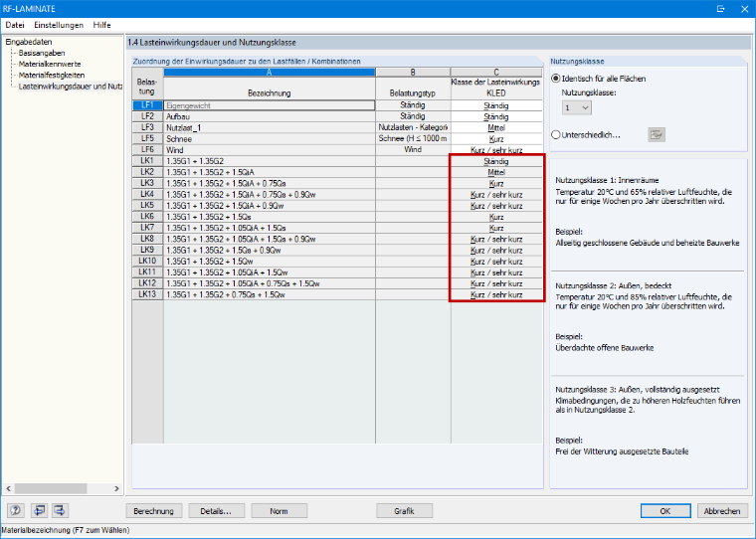Select row header LK1
This screenshot has width=756, height=539.
(x=147, y=160)
